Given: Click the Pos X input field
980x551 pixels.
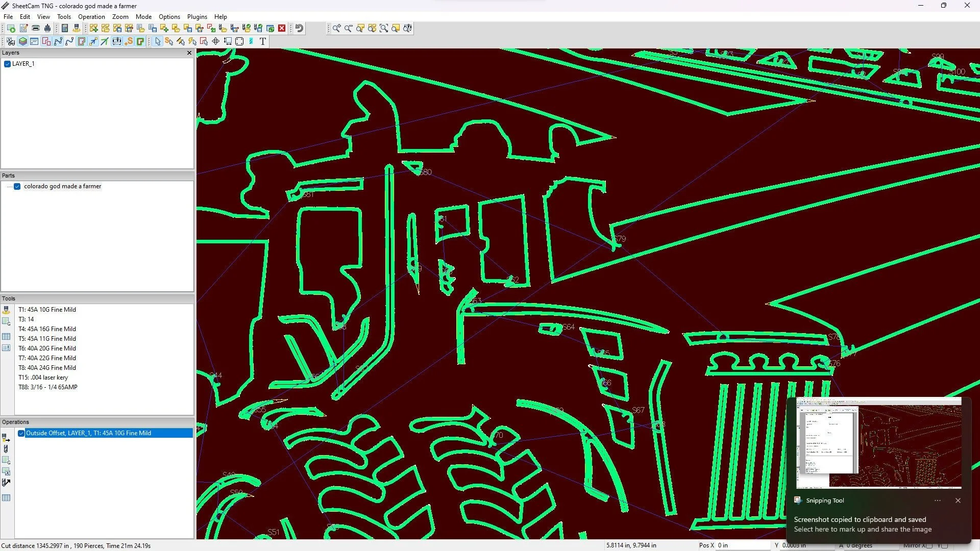Looking at the screenshot, I should tap(743, 545).
